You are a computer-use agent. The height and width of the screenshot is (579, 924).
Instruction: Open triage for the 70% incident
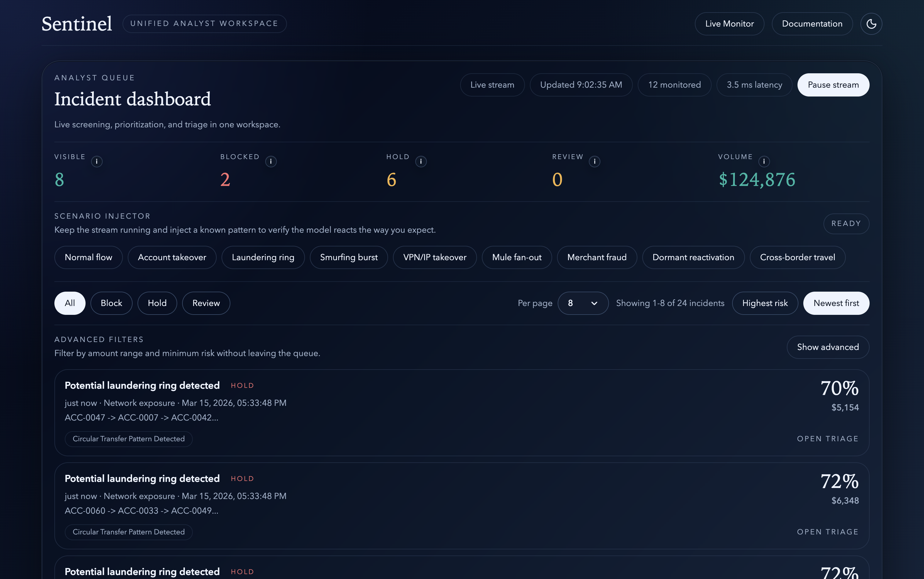(x=827, y=439)
